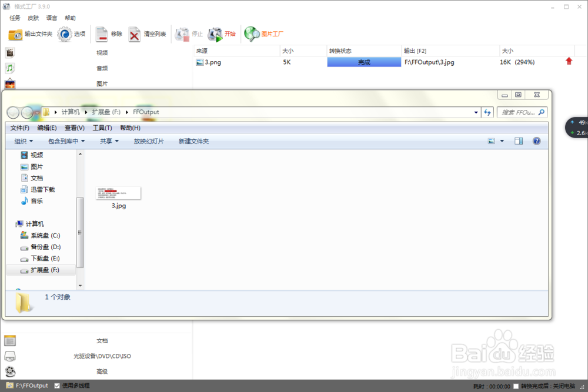Toggle the preview pane icon in Explorer
588x392 pixels.
tap(519, 141)
